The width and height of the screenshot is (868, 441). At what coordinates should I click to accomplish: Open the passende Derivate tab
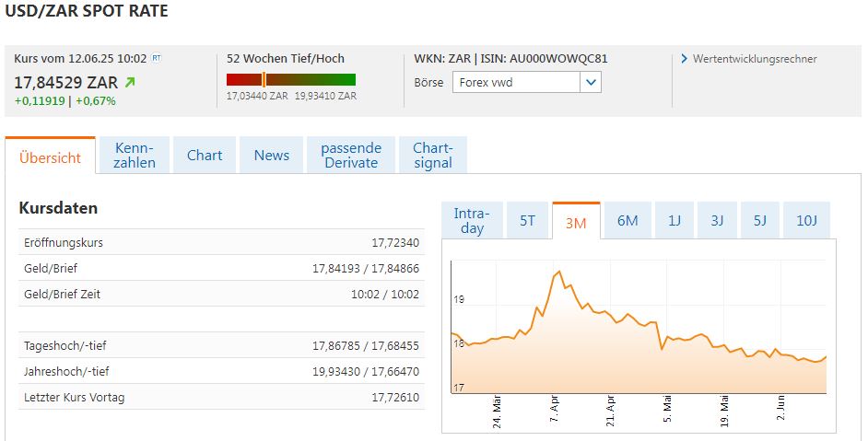tap(351, 155)
